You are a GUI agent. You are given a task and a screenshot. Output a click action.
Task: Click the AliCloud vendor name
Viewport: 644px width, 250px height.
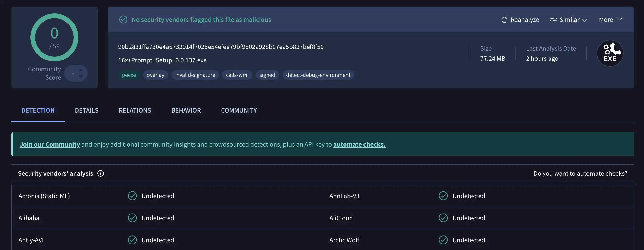(341, 218)
